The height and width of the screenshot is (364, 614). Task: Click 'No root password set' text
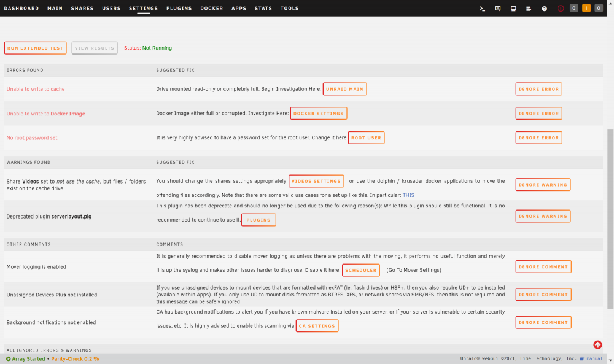tap(32, 138)
